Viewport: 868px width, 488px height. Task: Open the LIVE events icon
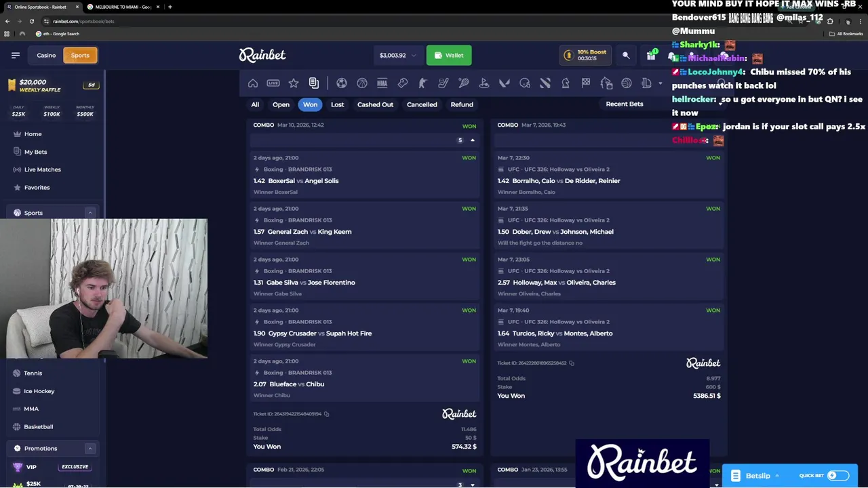pyautogui.click(x=273, y=83)
